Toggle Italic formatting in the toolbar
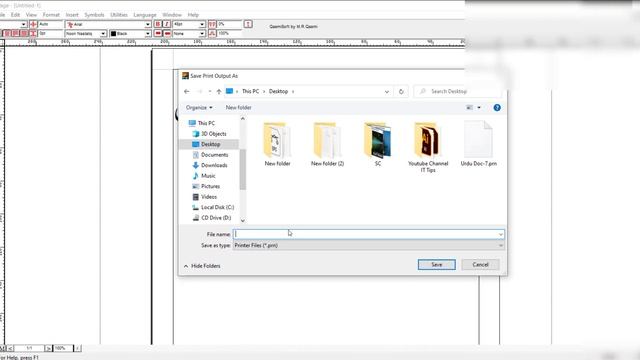The width and height of the screenshot is (640, 360). [167, 24]
